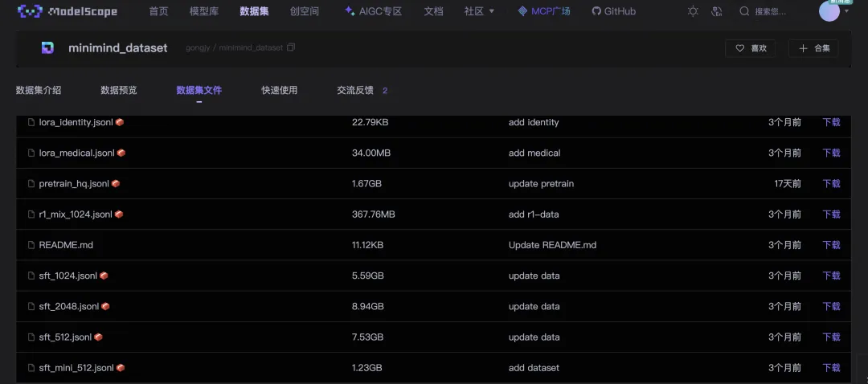Open file sft_1024.jsonl
The image size is (868, 384).
68,276
